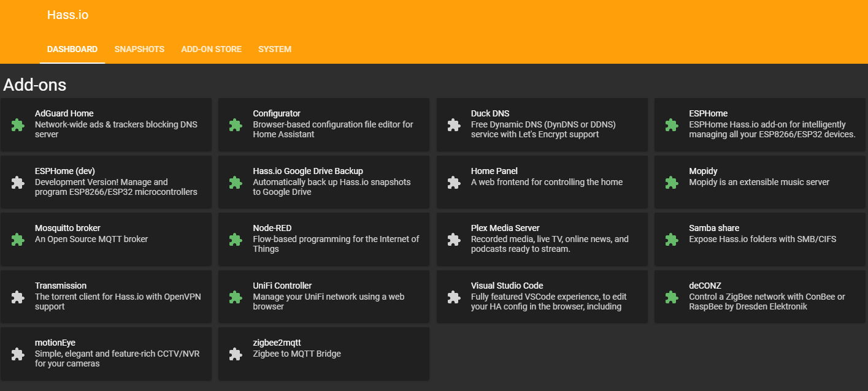Open the System tab
The height and width of the screenshot is (391, 868).
[x=275, y=49]
